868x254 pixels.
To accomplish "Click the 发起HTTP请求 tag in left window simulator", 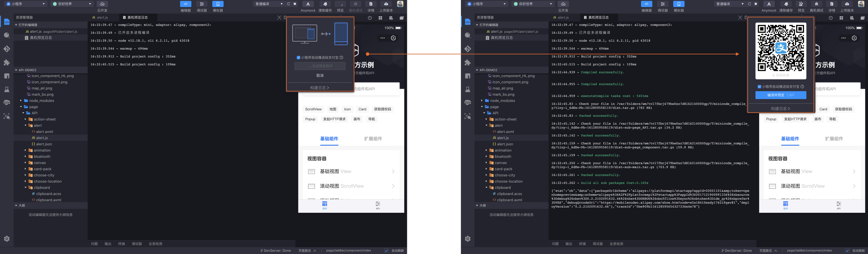I will [x=334, y=119].
